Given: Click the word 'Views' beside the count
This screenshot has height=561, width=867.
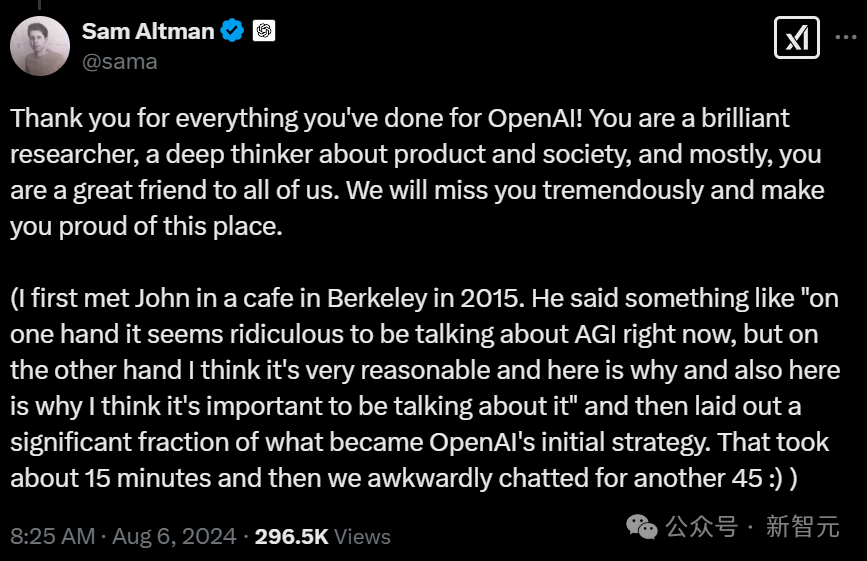Looking at the screenshot, I should click(362, 537).
